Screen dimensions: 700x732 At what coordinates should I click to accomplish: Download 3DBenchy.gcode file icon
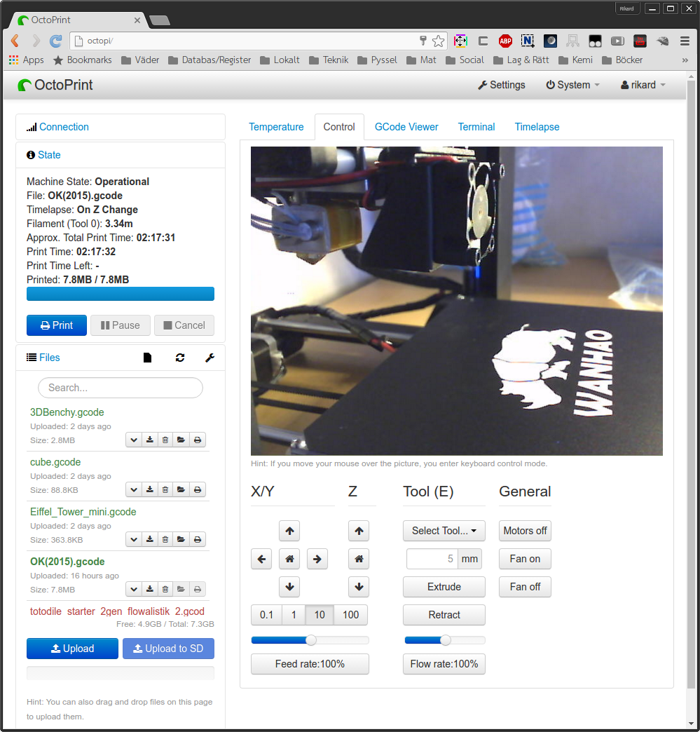coord(150,440)
